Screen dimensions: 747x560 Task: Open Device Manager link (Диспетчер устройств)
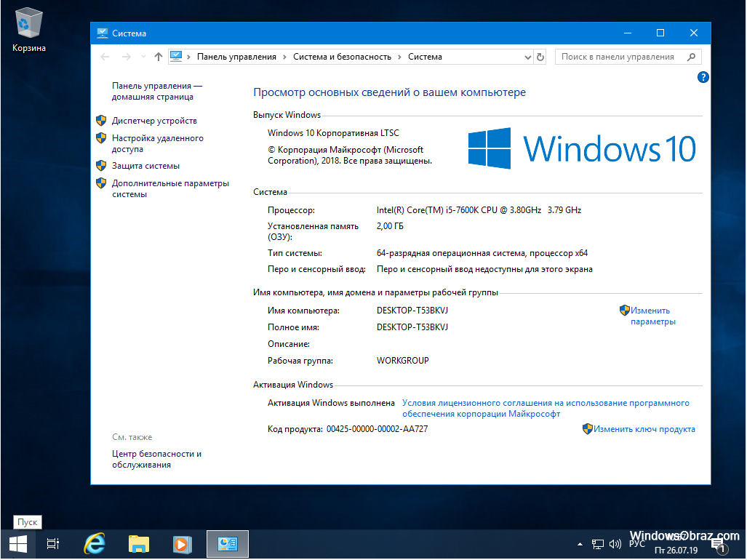click(x=154, y=121)
